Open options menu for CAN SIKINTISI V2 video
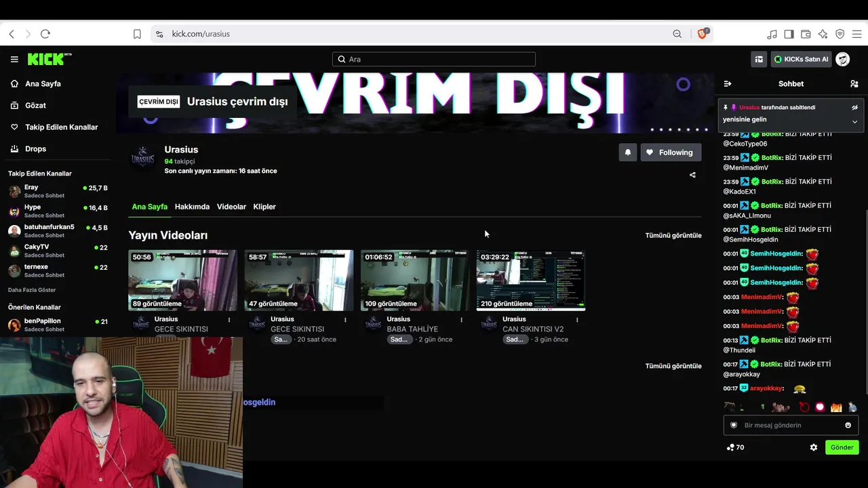This screenshot has width=868, height=488. click(x=577, y=319)
